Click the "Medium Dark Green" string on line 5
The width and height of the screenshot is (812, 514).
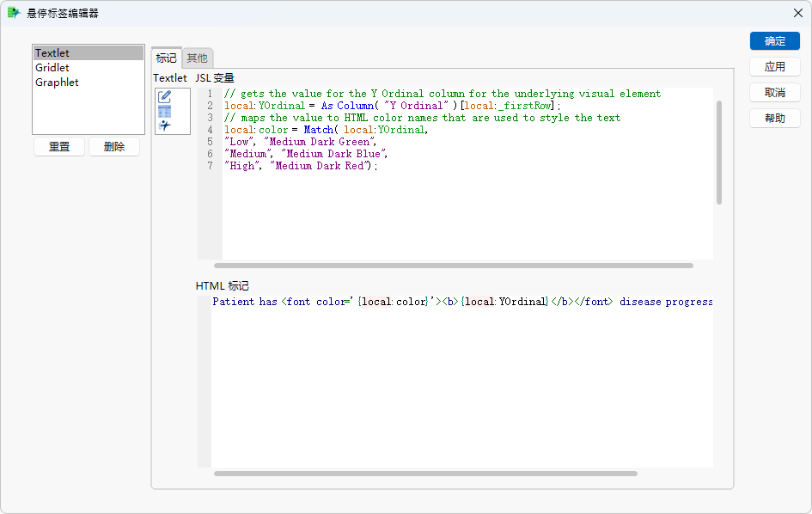coord(320,142)
